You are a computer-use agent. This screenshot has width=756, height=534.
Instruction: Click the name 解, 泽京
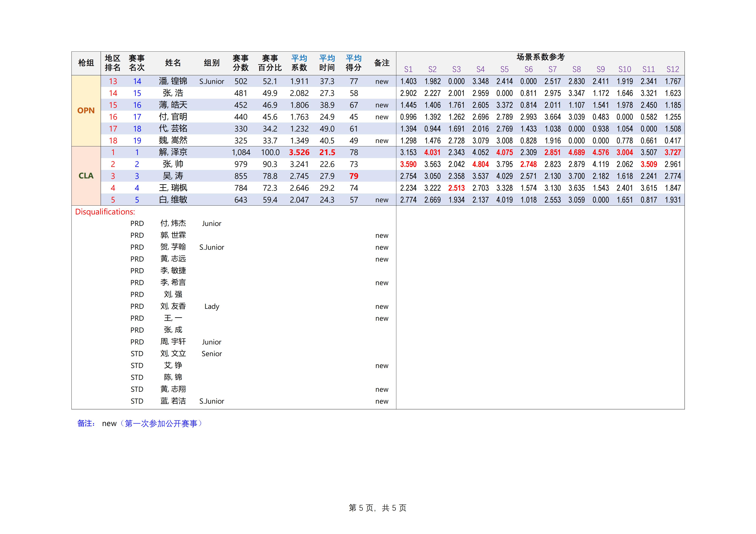[173, 152]
